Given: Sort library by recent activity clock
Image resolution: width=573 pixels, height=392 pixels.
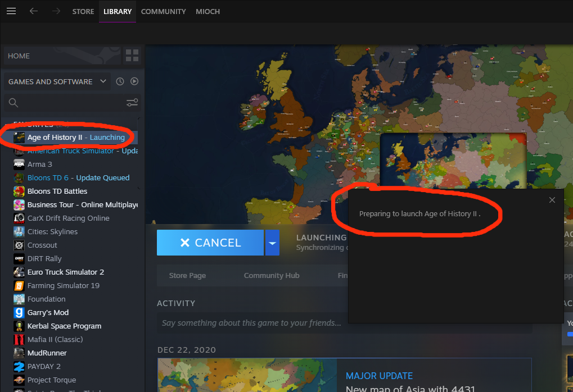Looking at the screenshot, I should tap(120, 81).
